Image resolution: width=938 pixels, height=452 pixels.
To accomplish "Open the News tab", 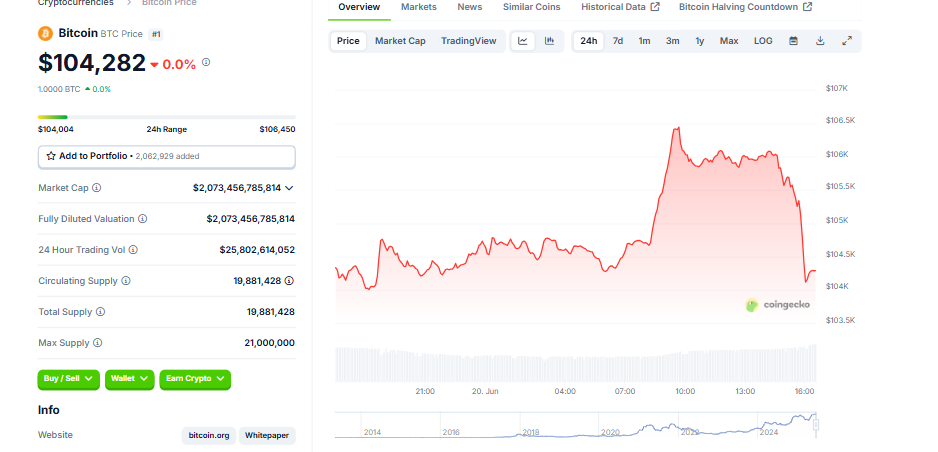I will (x=470, y=7).
